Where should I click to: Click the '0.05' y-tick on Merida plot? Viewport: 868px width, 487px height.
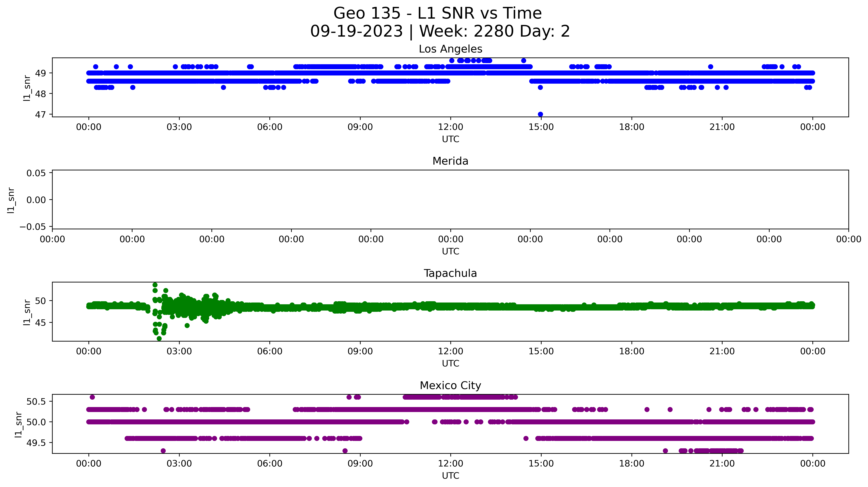[36, 173]
